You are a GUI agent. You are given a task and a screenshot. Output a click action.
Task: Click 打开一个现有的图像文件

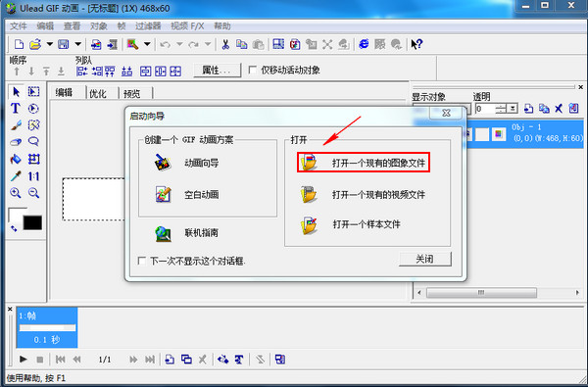pyautogui.click(x=364, y=163)
